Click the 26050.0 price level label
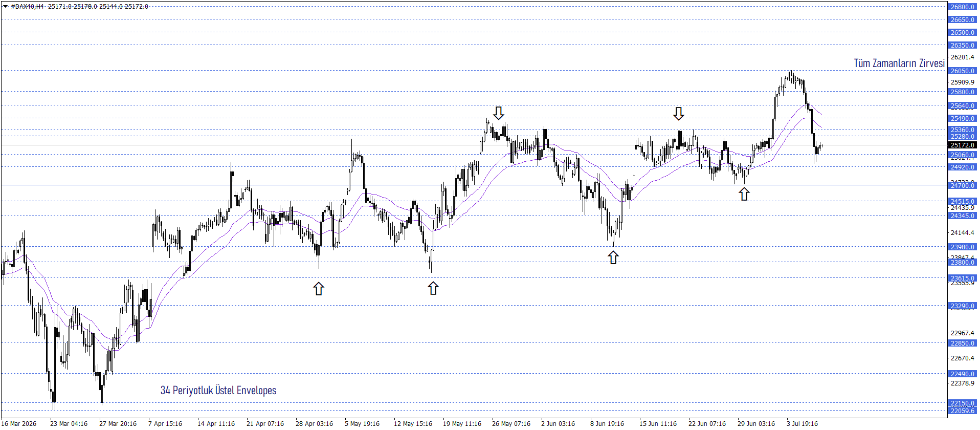 pyautogui.click(x=962, y=71)
